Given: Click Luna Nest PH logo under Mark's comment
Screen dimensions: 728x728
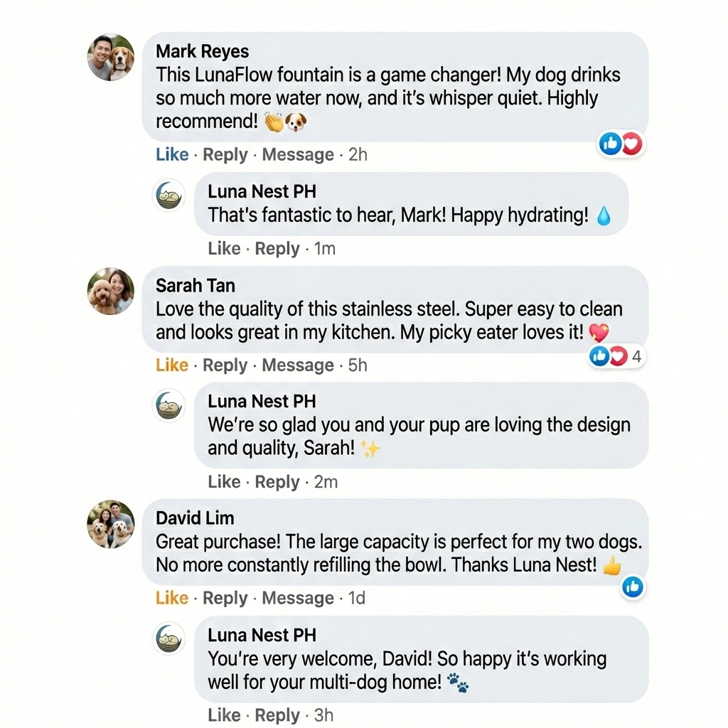Looking at the screenshot, I should pyautogui.click(x=169, y=196).
